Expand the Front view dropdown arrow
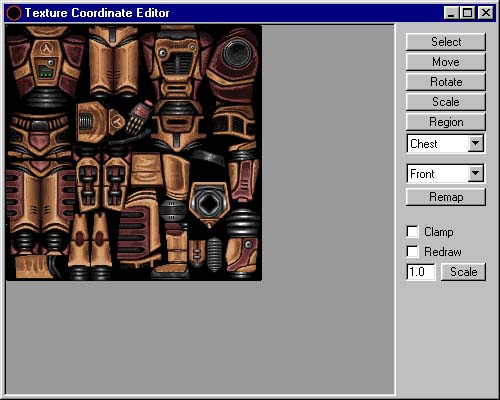The height and width of the screenshot is (400, 500). point(476,173)
